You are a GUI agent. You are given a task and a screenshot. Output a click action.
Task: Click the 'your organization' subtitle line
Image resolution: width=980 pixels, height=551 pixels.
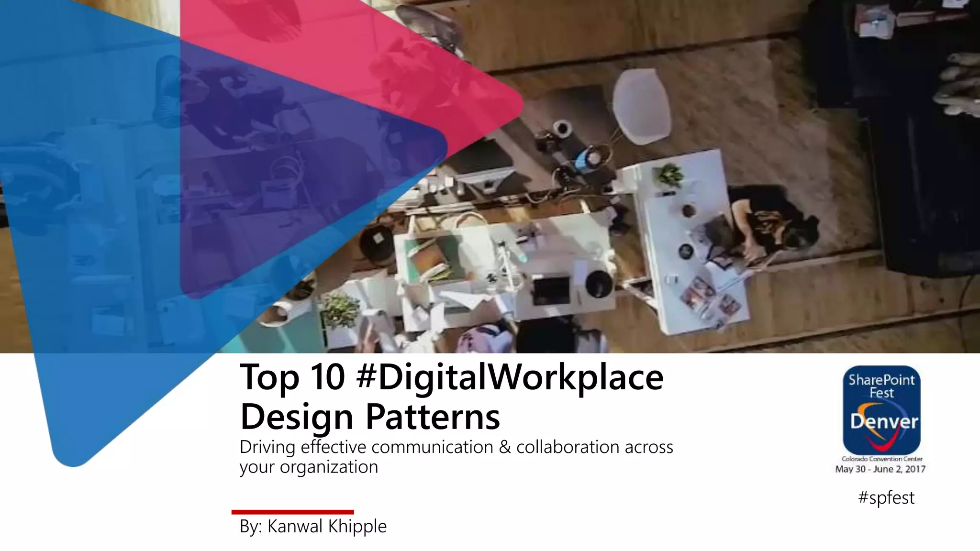pyautogui.click(x=309, y=467)
